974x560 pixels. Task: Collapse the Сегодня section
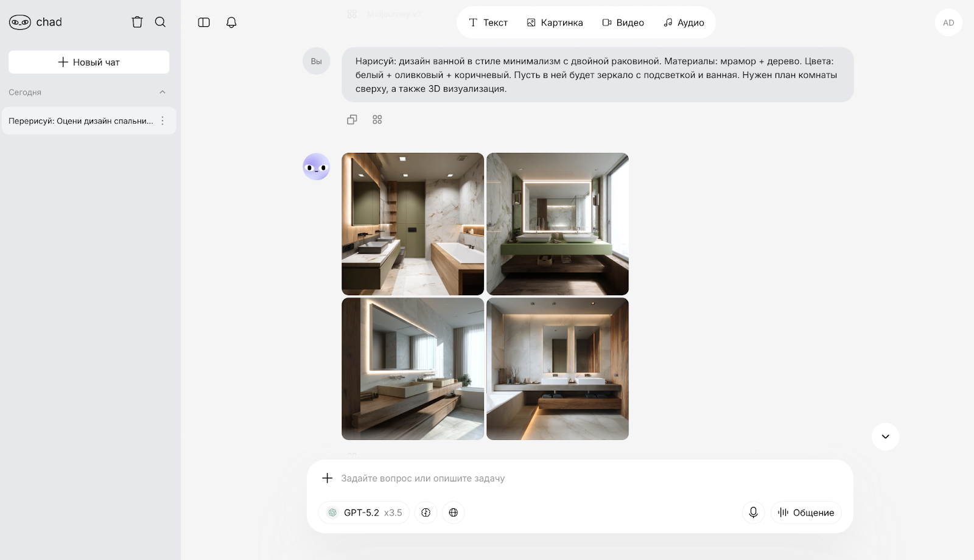162,92
